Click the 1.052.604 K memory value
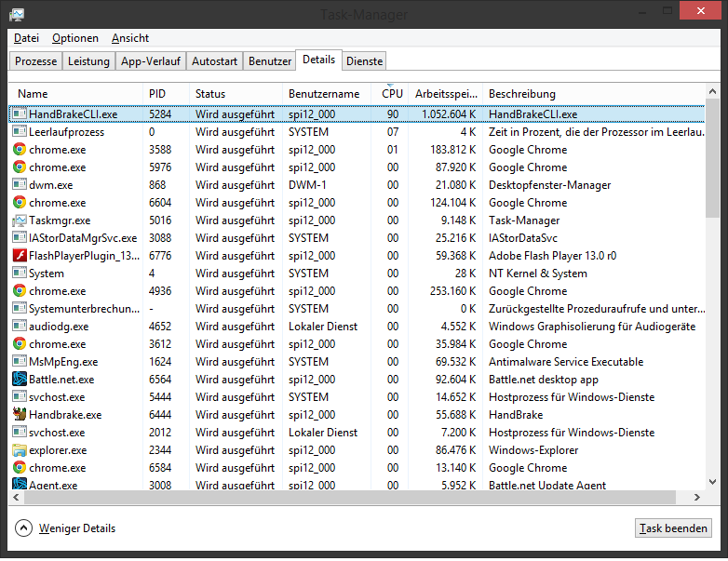Viewport: 728px width, 561px height. click(x=449, y=114)
